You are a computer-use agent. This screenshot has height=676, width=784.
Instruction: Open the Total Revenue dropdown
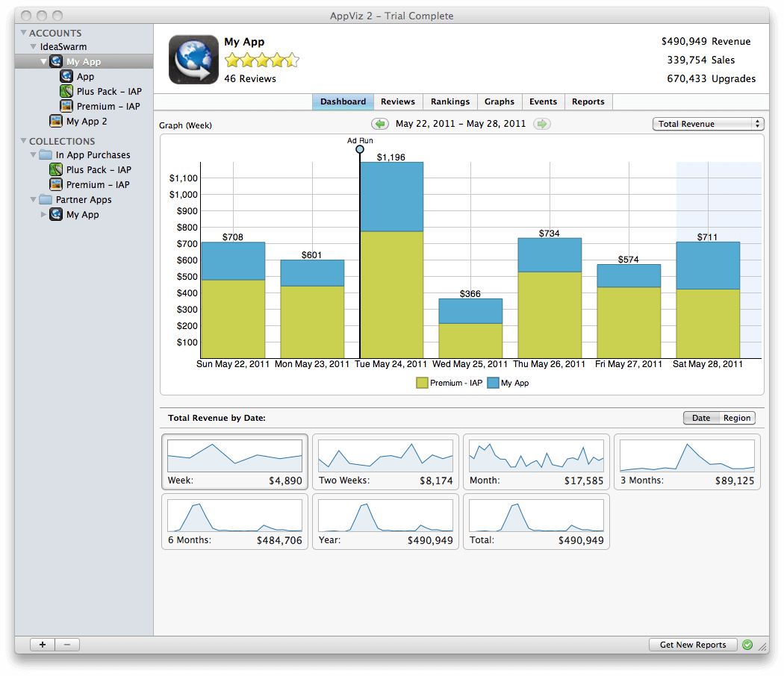708,124
